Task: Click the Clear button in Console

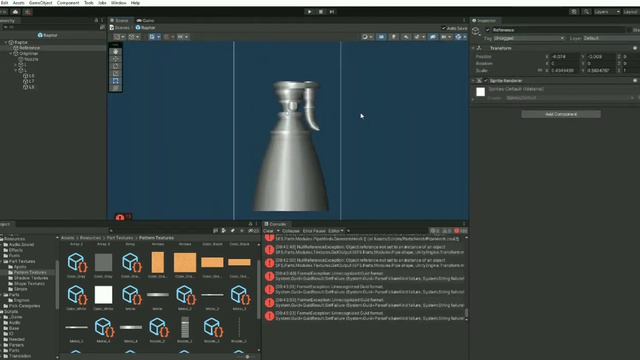Action: point(268,231)
